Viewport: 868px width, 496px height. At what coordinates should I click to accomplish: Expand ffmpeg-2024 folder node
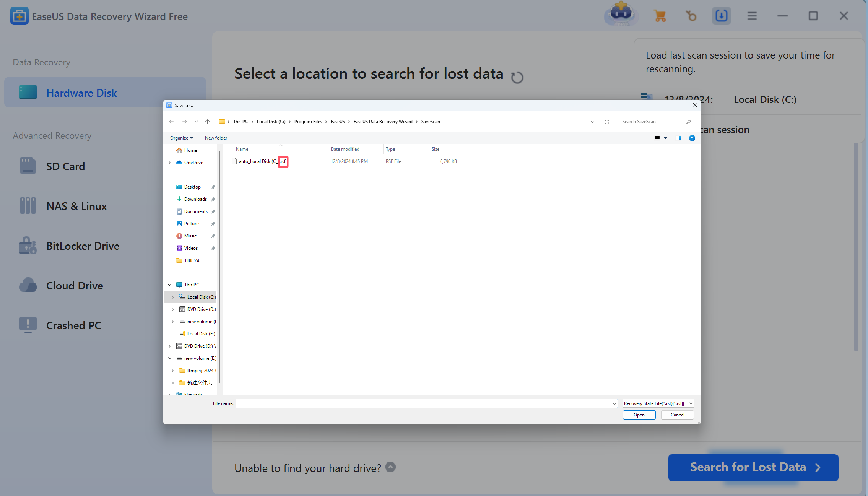click(173, 371)
